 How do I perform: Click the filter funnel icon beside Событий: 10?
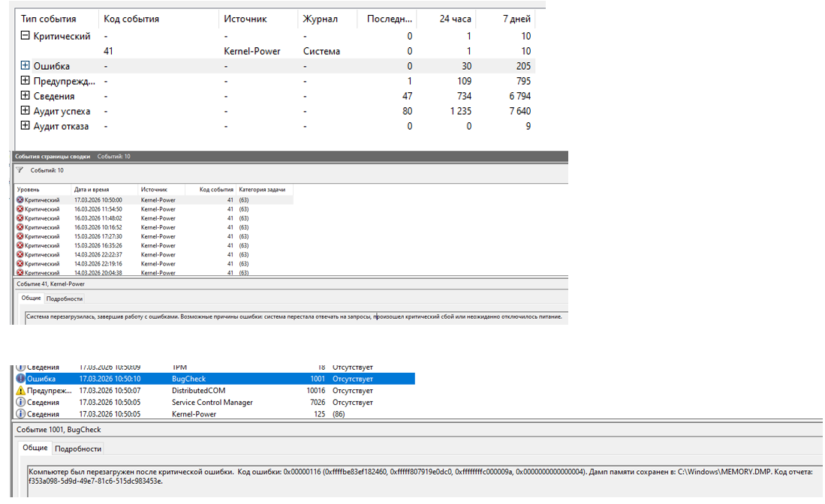20,170
